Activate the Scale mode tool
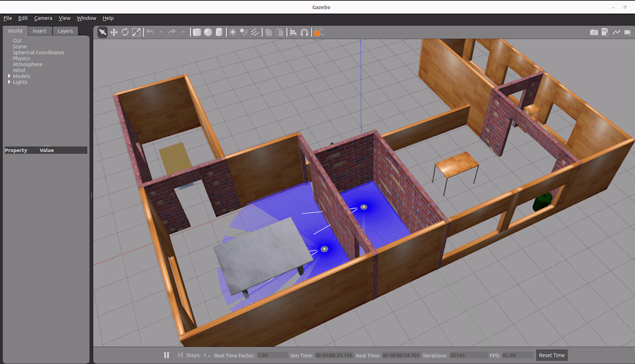The width and height of the screenshot is (635, 364). pyautogui.click(x=136, y=32)
